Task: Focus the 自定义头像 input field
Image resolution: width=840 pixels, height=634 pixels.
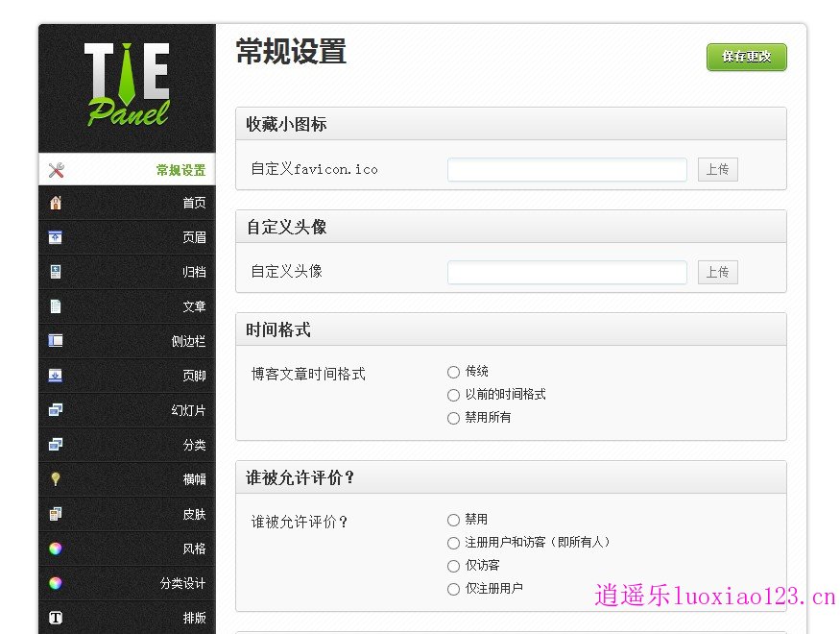Action: tap(567, 272)
